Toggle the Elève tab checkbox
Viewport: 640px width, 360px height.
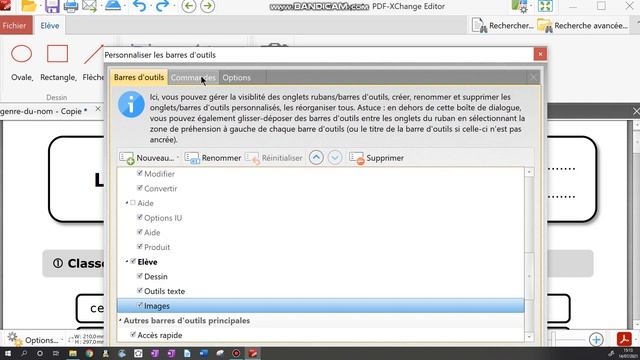133,262
